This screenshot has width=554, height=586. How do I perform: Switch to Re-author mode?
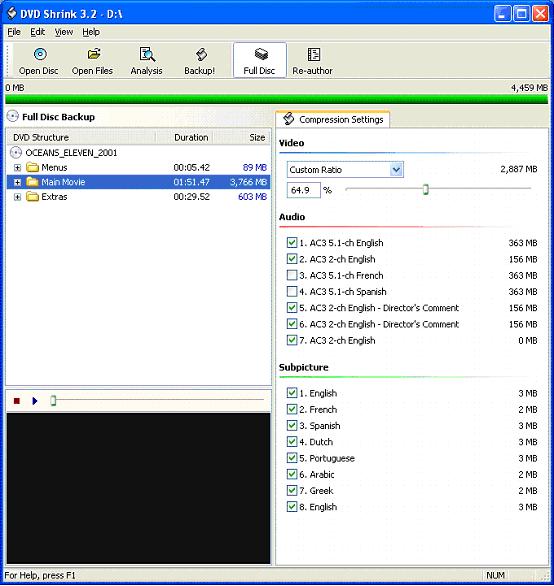[x=313, y=61]
